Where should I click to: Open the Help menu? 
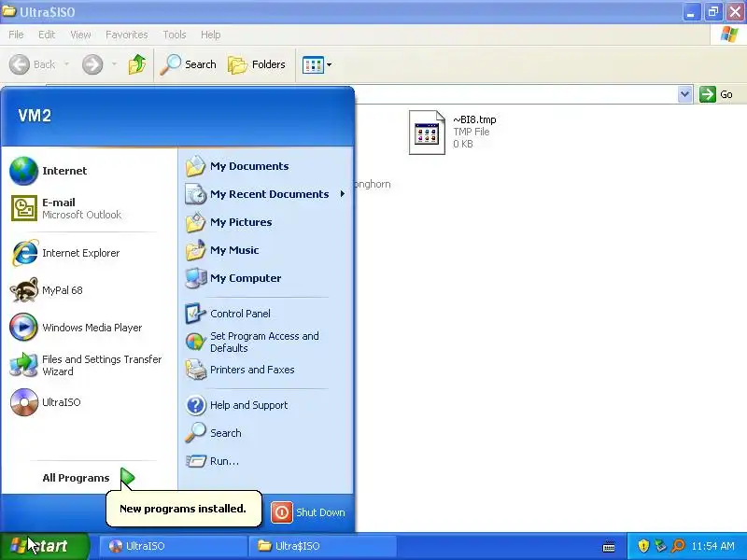[x=210, y=35]
